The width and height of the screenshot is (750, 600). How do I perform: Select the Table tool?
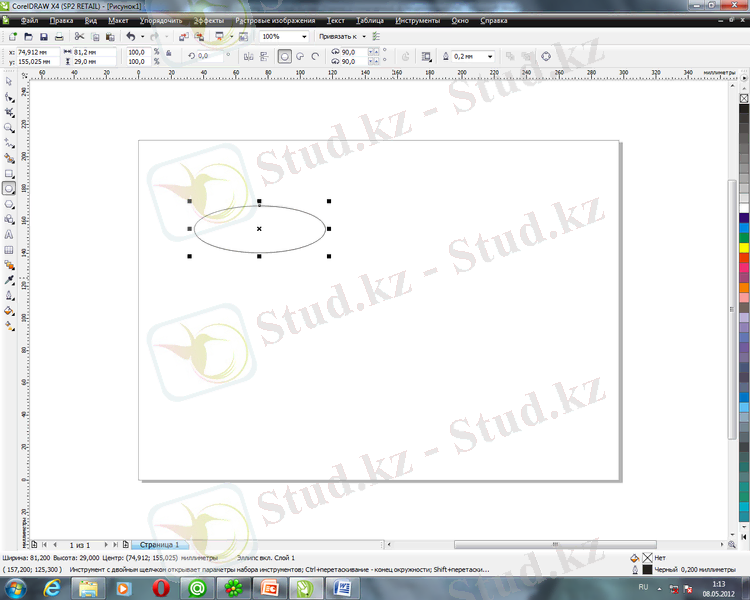click(x=9, y=250)
